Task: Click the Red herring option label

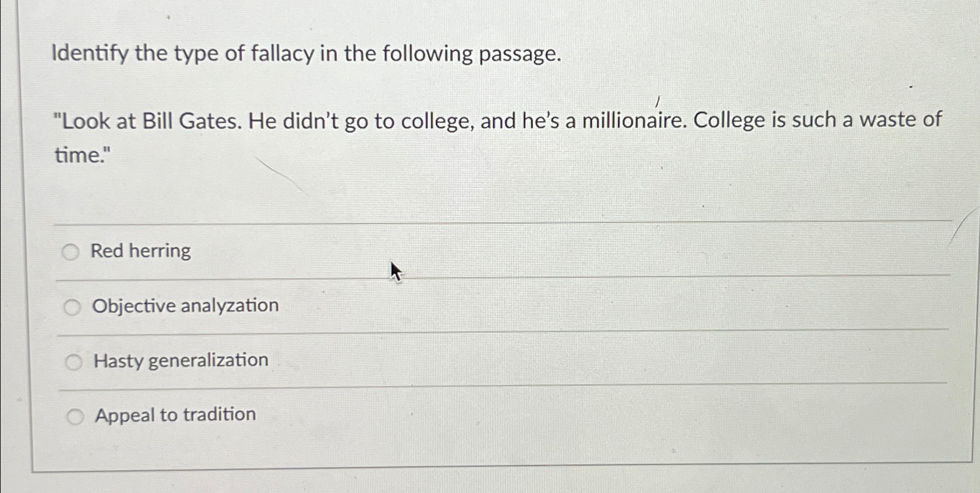Action: pos(141,251)
